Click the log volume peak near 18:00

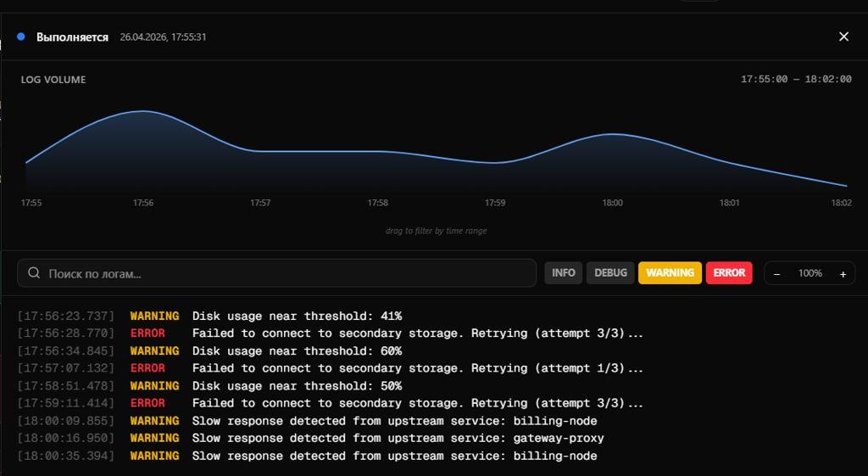[x=612, y=134]
